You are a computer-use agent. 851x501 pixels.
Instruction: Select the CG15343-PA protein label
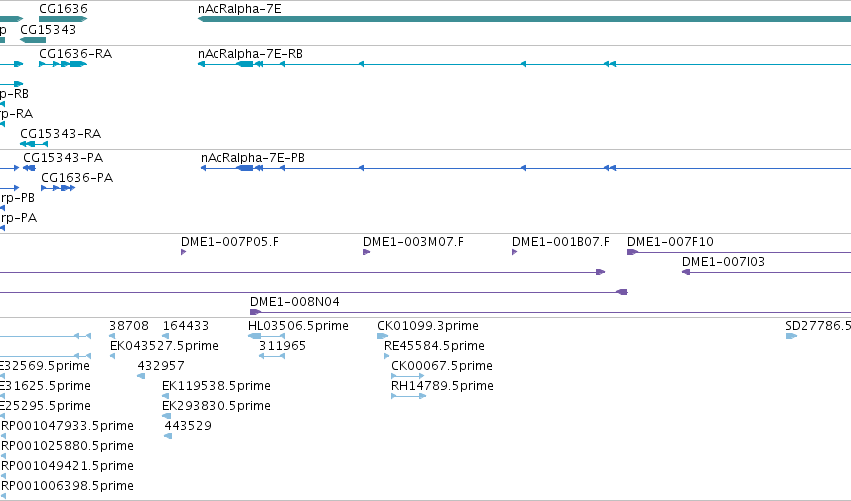tap(63, 158)
